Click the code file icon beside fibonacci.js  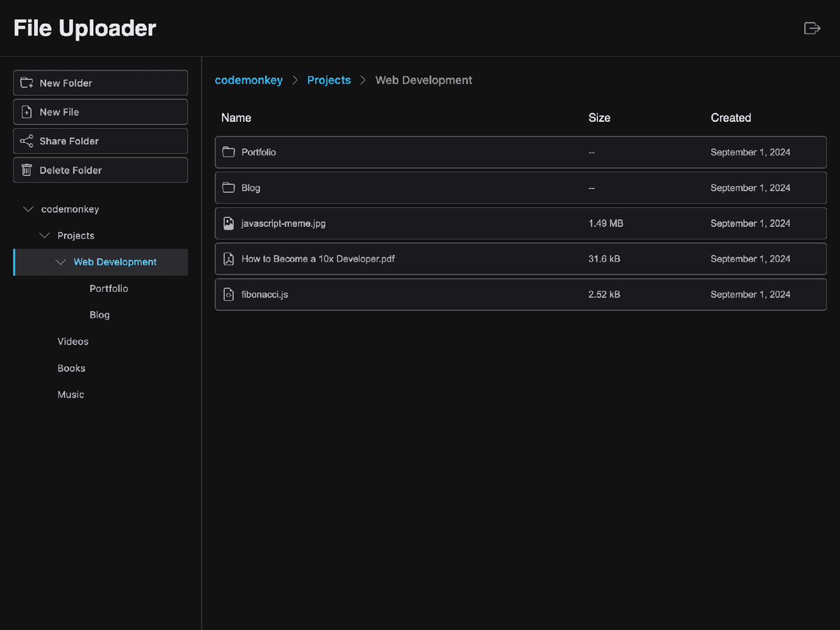(228, 294)
